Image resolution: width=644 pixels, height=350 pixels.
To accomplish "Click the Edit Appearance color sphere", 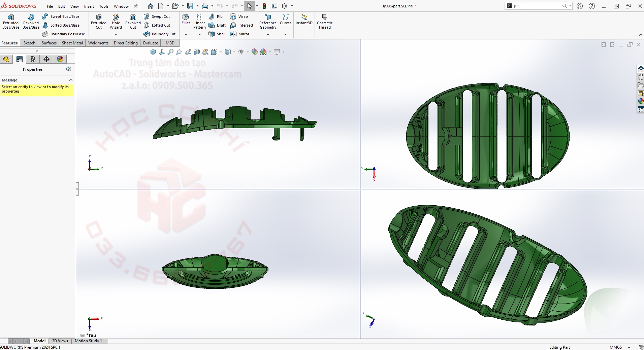I will click(x=254, y=52).
